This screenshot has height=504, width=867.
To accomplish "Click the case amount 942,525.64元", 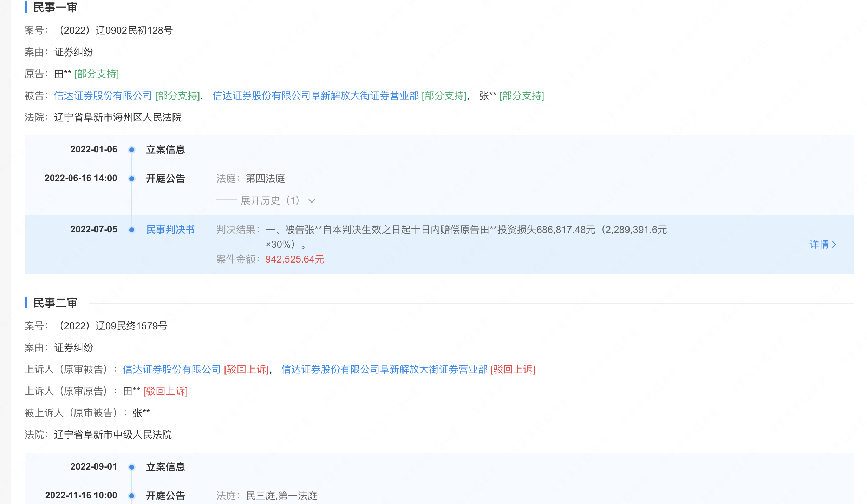I will click(294, 259).
